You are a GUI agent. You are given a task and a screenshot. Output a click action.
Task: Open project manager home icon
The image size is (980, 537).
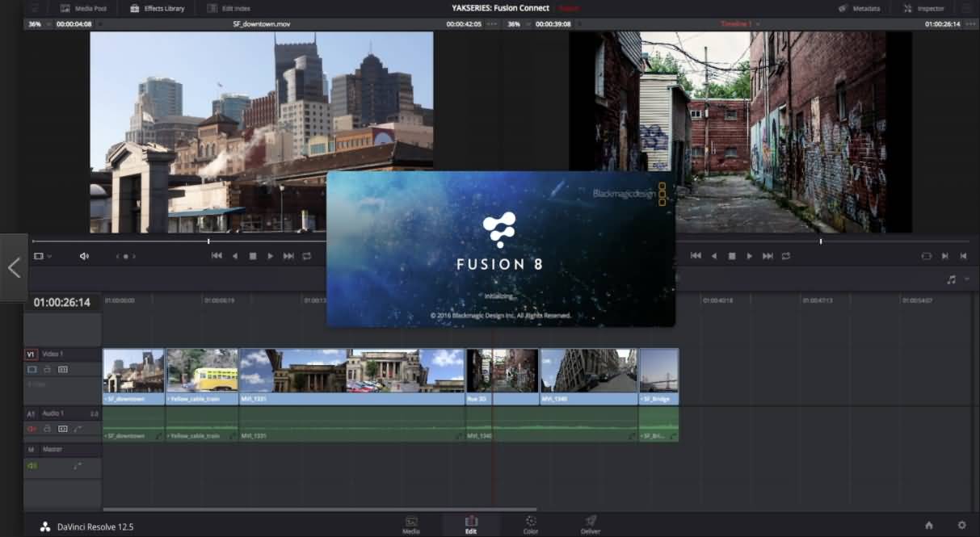(x=930, y=525)
